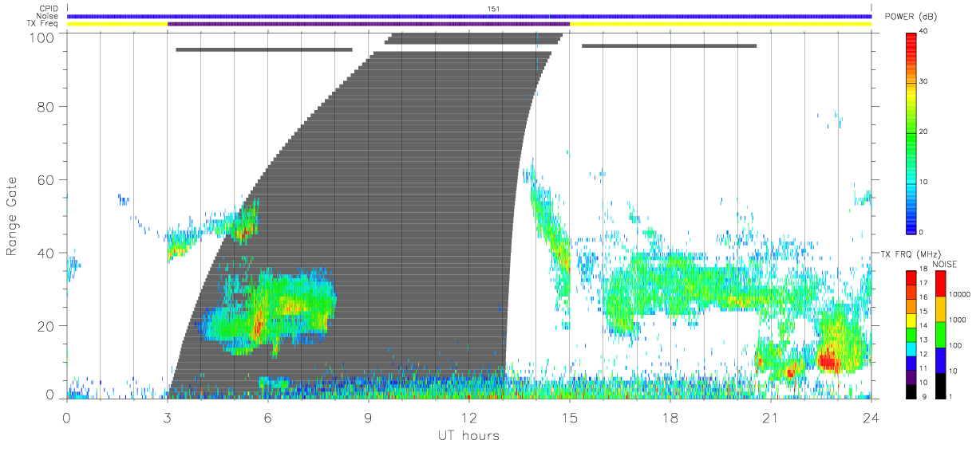Click the "UT hours" x-axis title
Viewport: 980px width, 452px height.
click(468, 435)
